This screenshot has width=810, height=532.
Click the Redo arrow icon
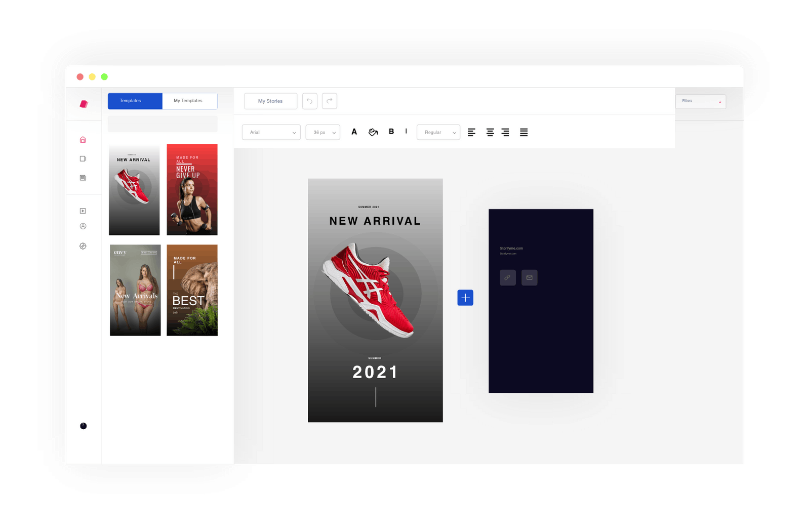click(x=330, y=101)
